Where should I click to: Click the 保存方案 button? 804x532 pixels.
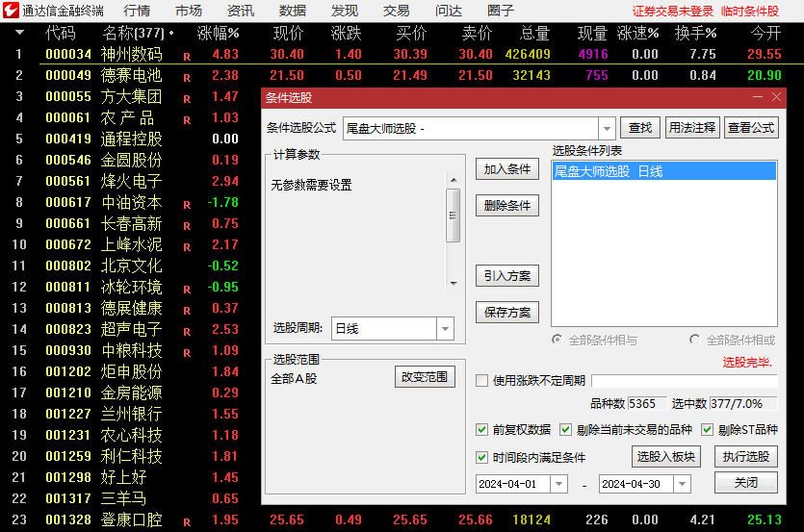click(507, 312)
